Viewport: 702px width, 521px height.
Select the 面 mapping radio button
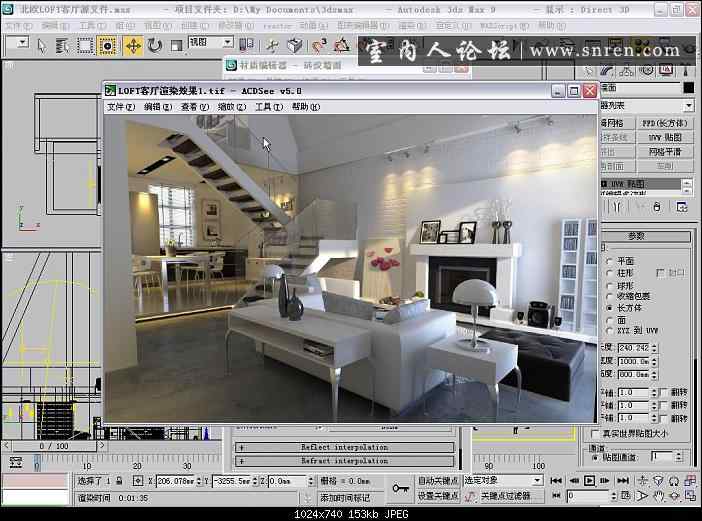point(609,320)
